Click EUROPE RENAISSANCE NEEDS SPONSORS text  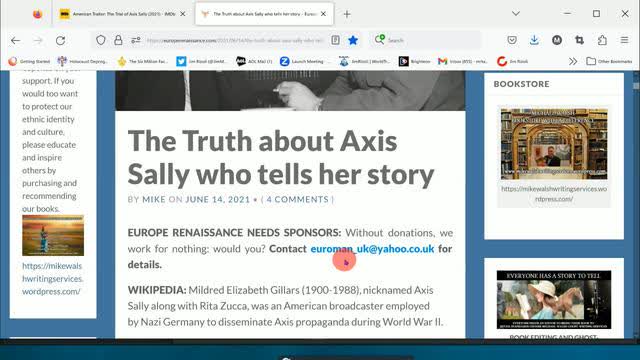coord(234,233)
